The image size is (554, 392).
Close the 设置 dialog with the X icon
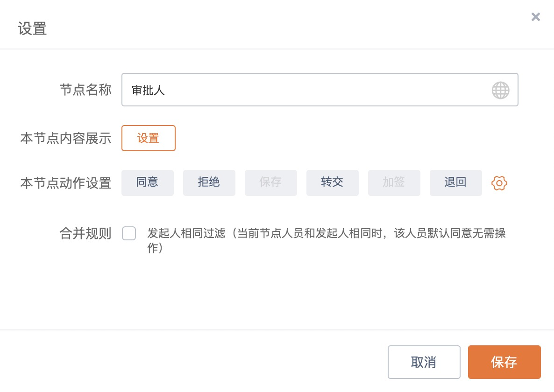[536, 17]
